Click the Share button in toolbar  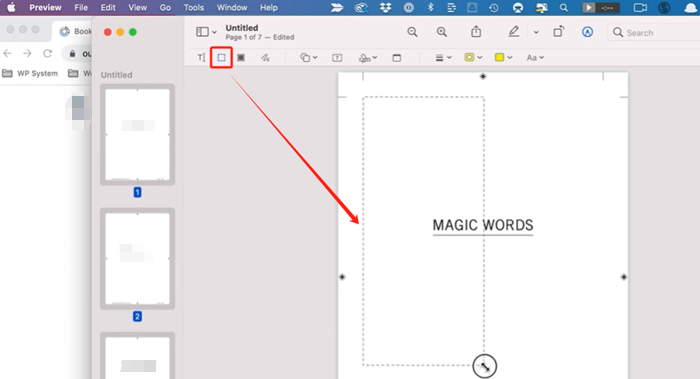[476, 31]
